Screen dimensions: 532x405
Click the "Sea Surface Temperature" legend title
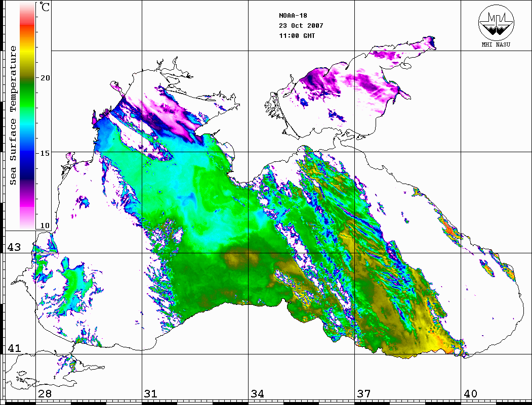(x=13, y=116)
